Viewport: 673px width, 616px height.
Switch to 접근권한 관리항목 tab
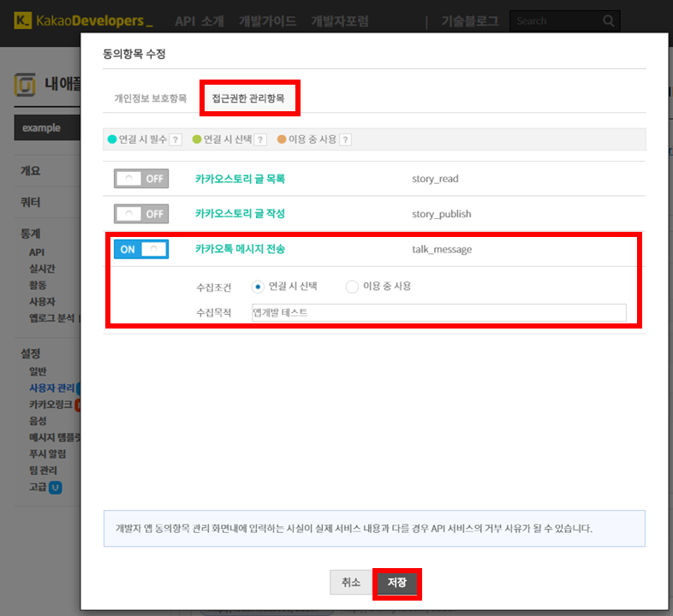pyautogui.click(x=248, y=98)
